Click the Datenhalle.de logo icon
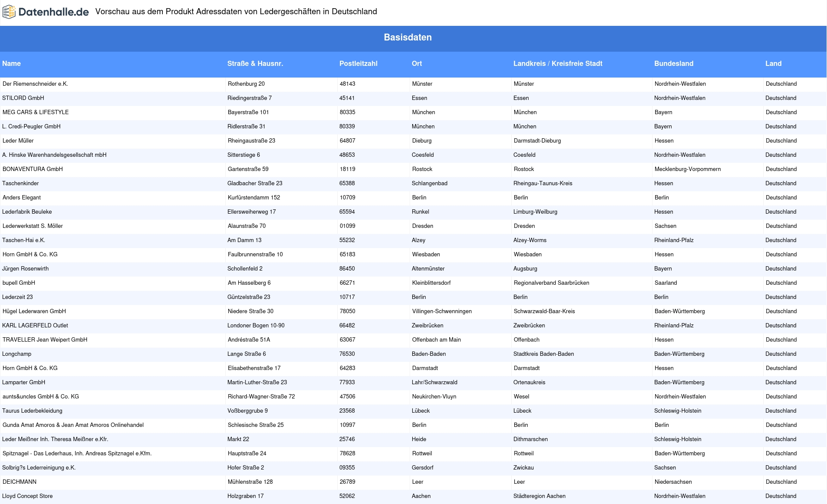The height and width of the screenshot is (504, 827). coord(9,12)
